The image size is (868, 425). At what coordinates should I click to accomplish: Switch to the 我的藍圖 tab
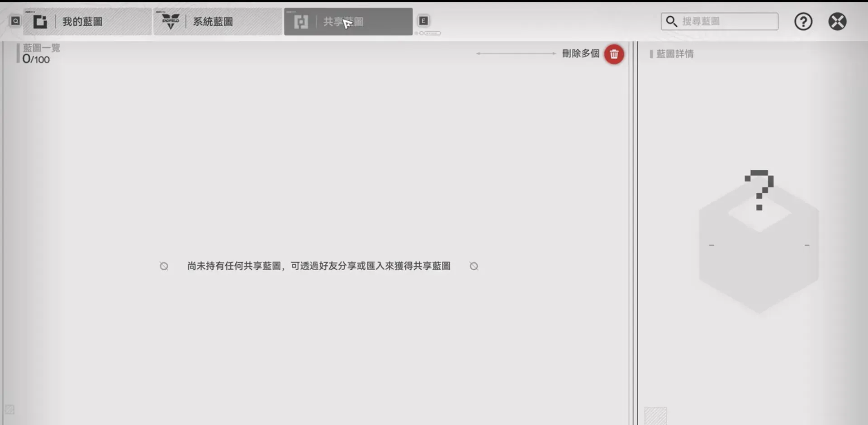pos(87,21)
